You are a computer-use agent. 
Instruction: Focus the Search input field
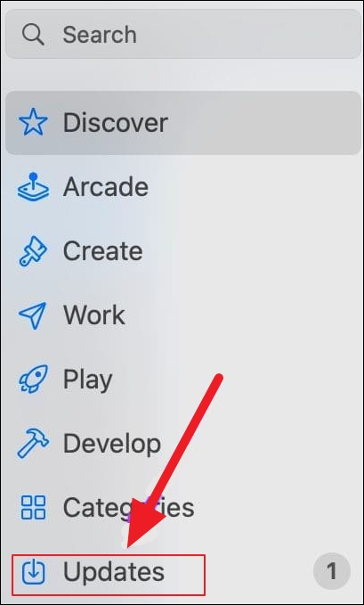(x=183, y=34)
